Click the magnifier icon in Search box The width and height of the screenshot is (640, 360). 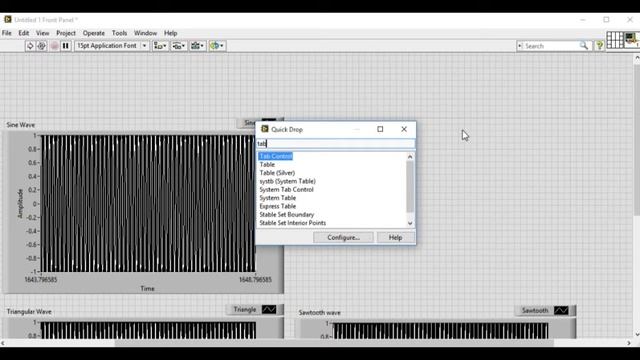[584, 46]
